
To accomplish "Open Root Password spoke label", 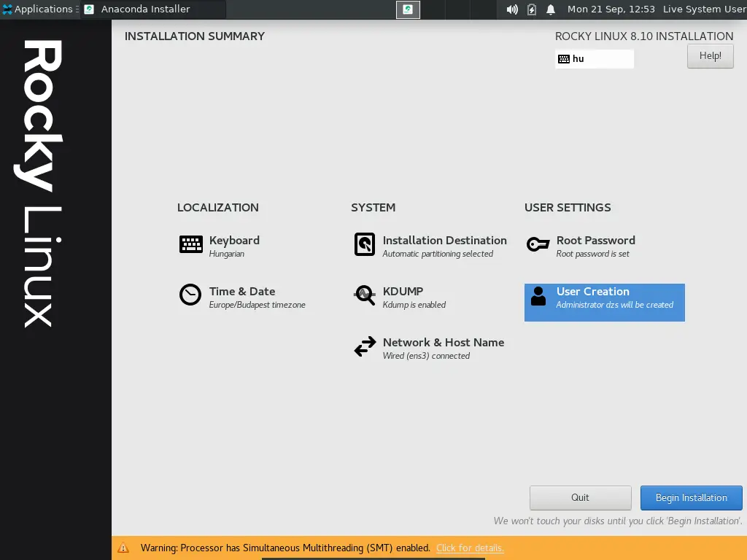I will tap(596, 240).
